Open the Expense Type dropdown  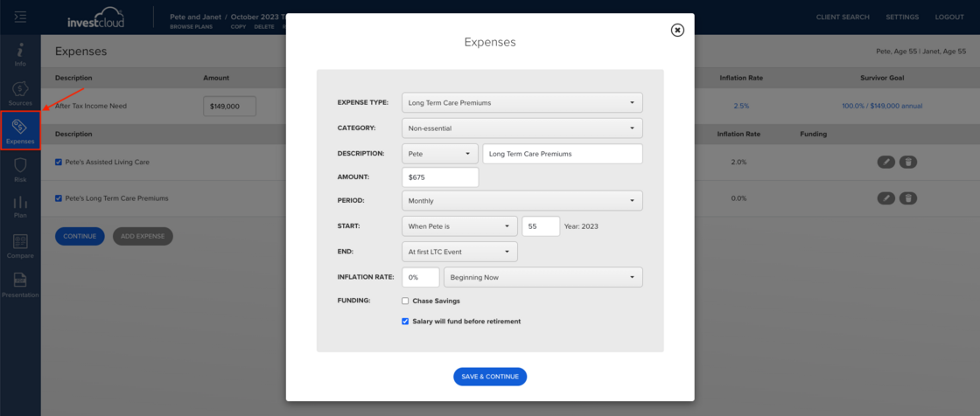[x=521, y=102]
